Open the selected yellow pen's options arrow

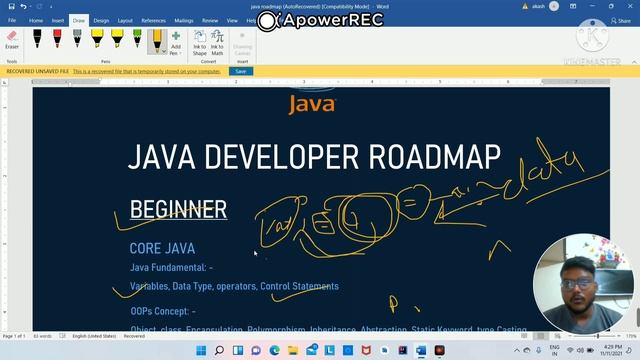coord(164,52)
